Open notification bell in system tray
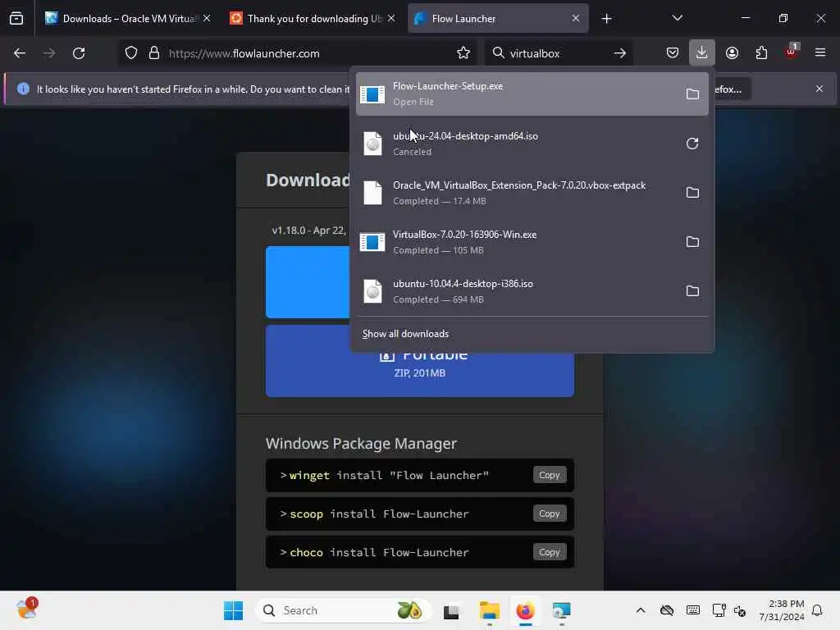Viewport: 840px width, 630px height. [x=817, y=610]
